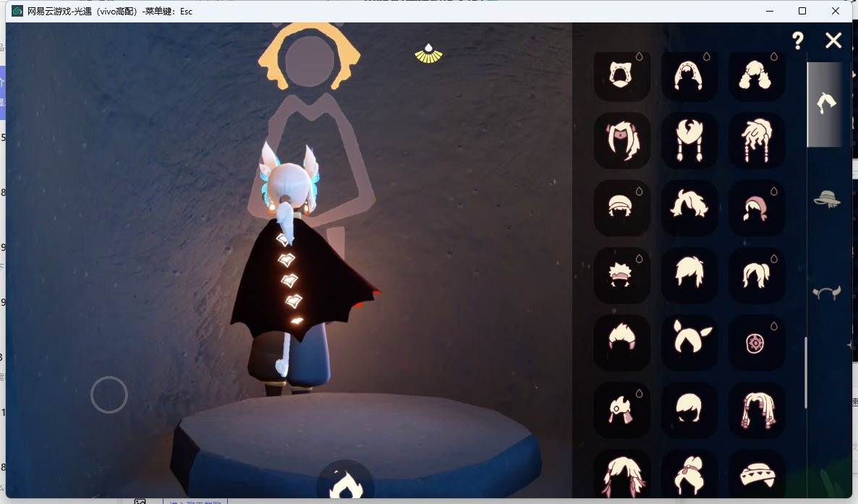Open the horns head accessory tab
Viewport: 858px width, 504px height.
(x=827, y=294)
